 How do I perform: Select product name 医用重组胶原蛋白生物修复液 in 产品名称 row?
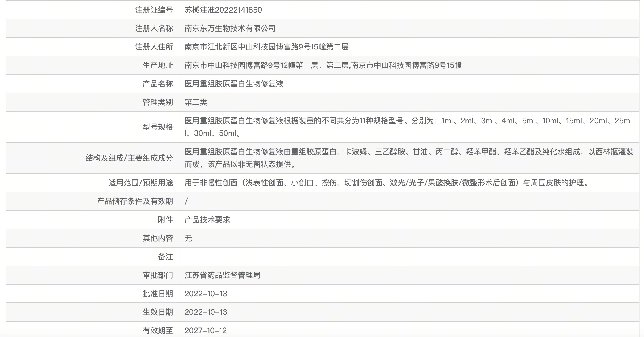[x=234, y=84]
